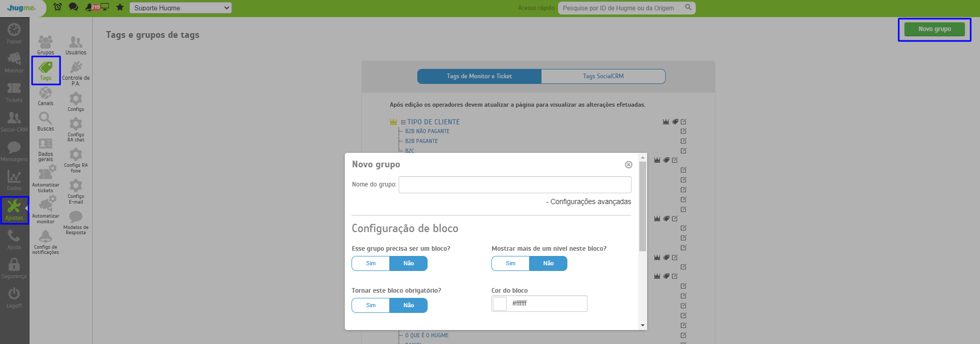This screenshot has width=980, height=344.
Task: Click the star favorites icon in top bar
Action: point(120,7)
